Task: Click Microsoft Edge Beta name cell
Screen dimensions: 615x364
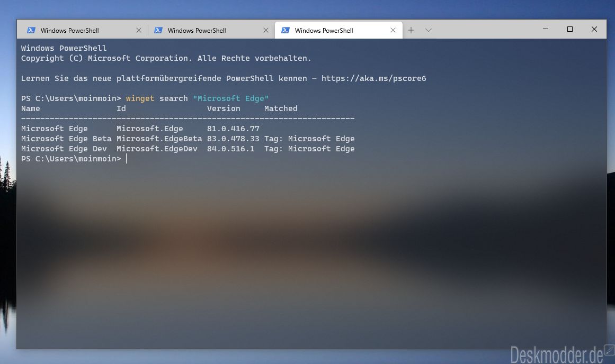Action: point(66,139)
